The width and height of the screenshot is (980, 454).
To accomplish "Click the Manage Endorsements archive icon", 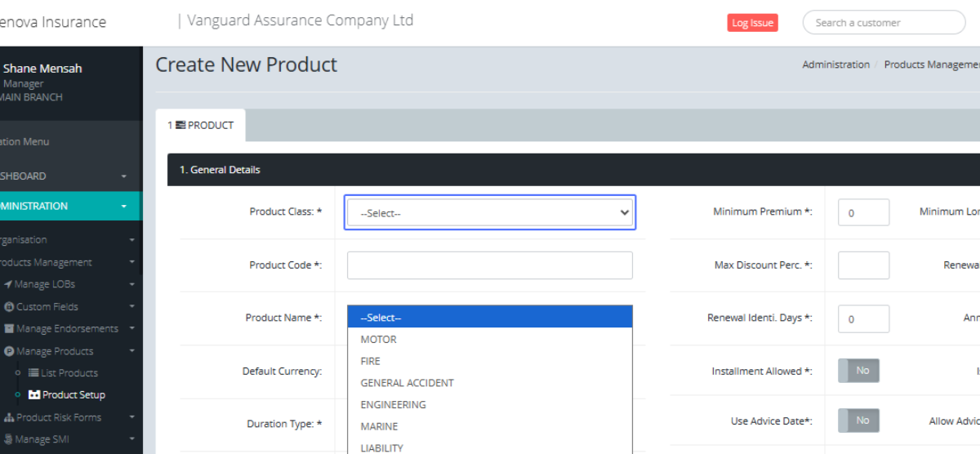I will coord(9,329).
